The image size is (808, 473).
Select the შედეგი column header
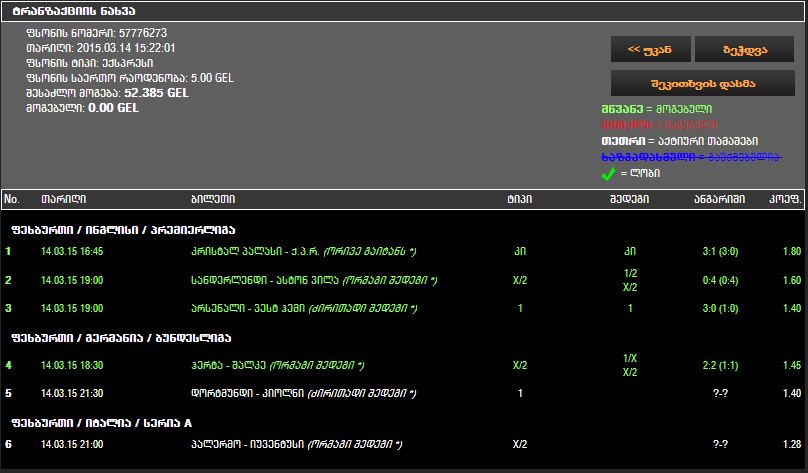coord(629,199)
